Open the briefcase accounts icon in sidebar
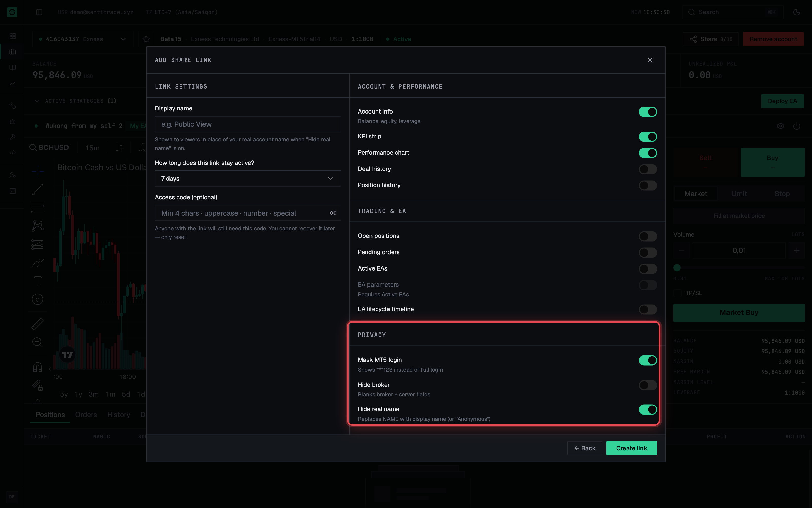 tap(13, 52)
